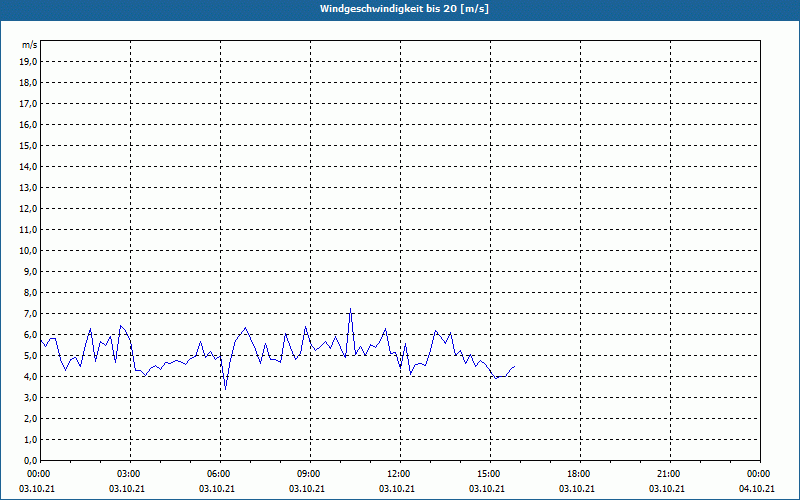Screen dimensions: 800x500
Task: Click the 14,0 y-axis label
Action: click(x=28, y=166)
